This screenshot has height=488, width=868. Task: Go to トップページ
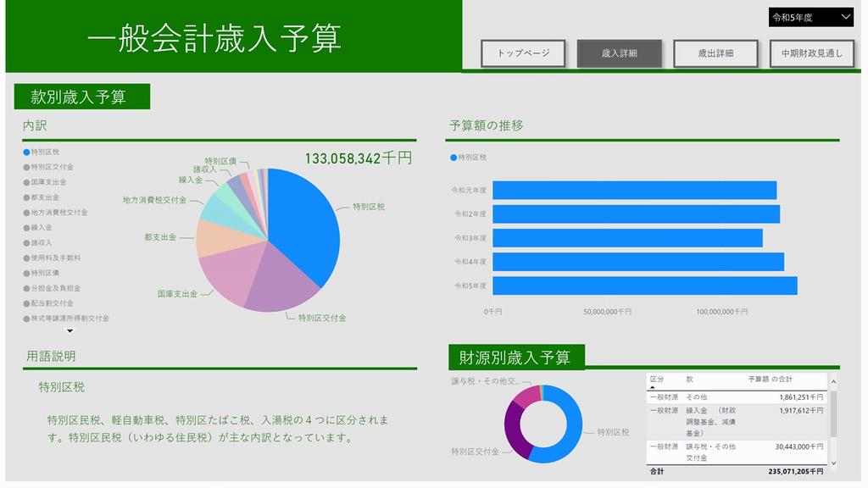coord(523,53)
